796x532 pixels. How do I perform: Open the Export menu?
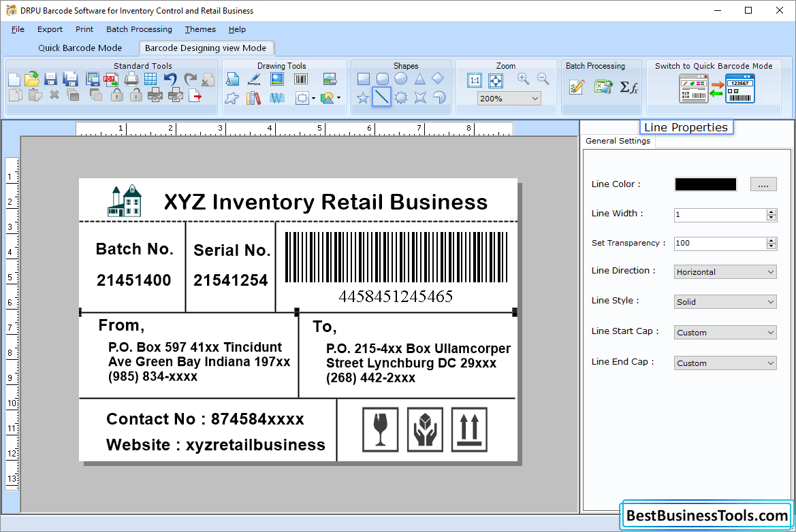[x=50, y=29]
